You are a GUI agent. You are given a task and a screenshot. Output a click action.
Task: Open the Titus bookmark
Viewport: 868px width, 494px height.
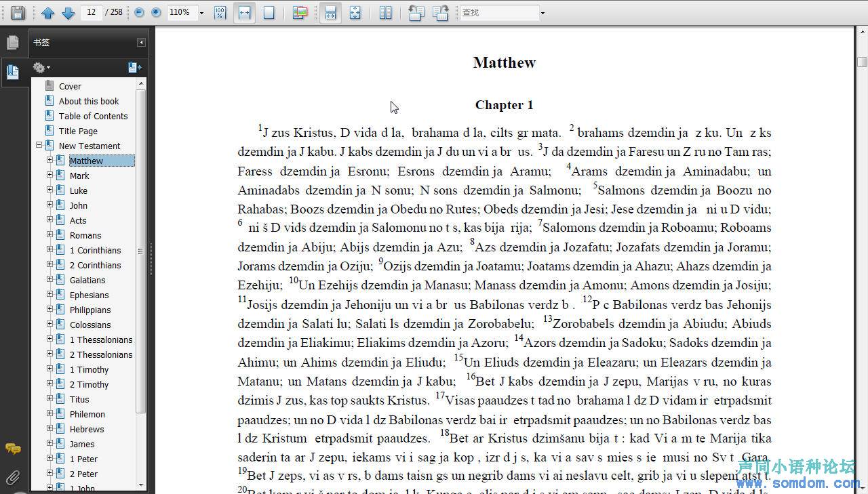(x=79, y=399)
